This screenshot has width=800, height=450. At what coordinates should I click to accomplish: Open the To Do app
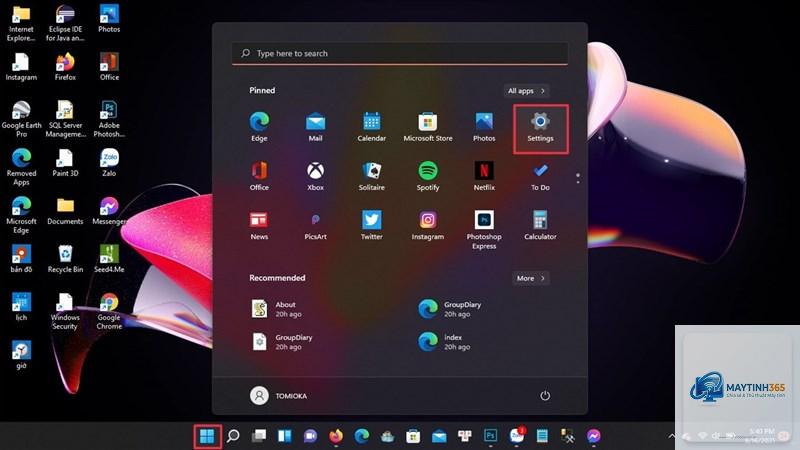pos(540,177)
